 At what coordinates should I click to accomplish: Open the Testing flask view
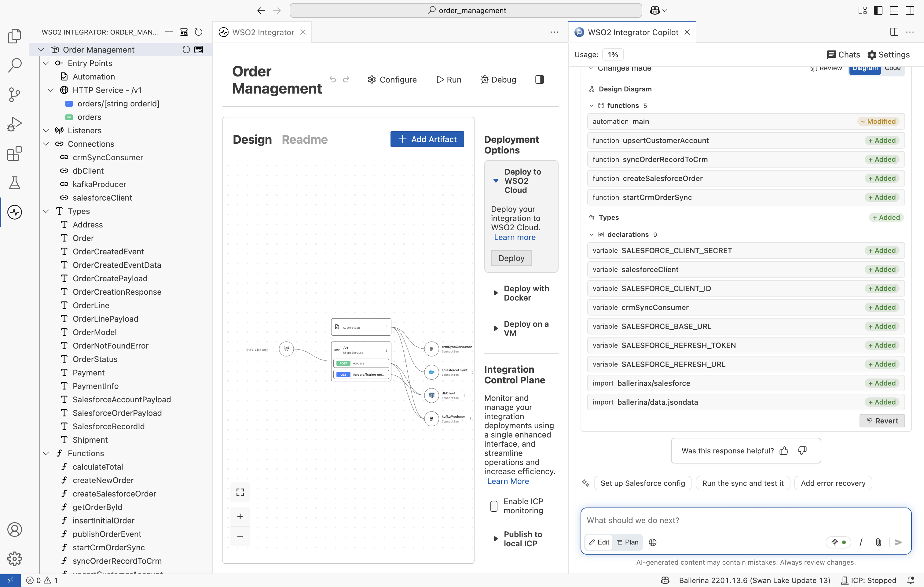[x=14, y=183]
